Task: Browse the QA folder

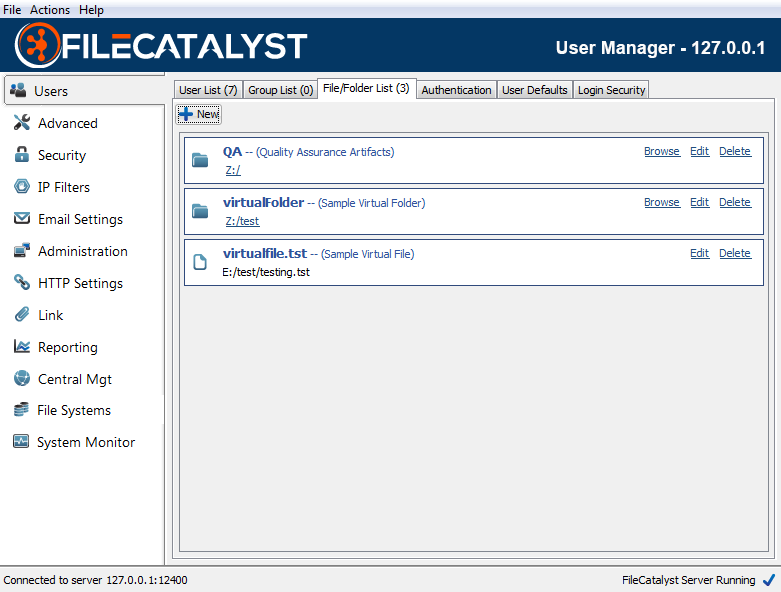Action: (662, 151)
